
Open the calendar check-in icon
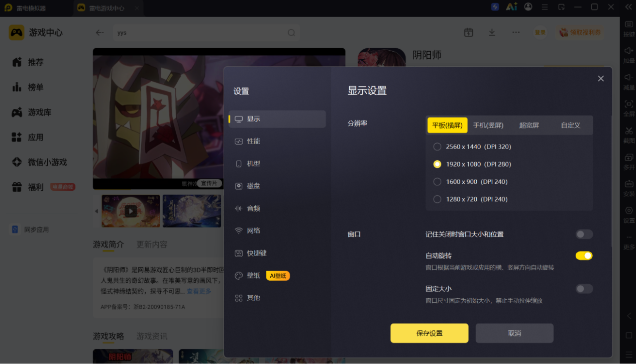click(x=469, y=32)
